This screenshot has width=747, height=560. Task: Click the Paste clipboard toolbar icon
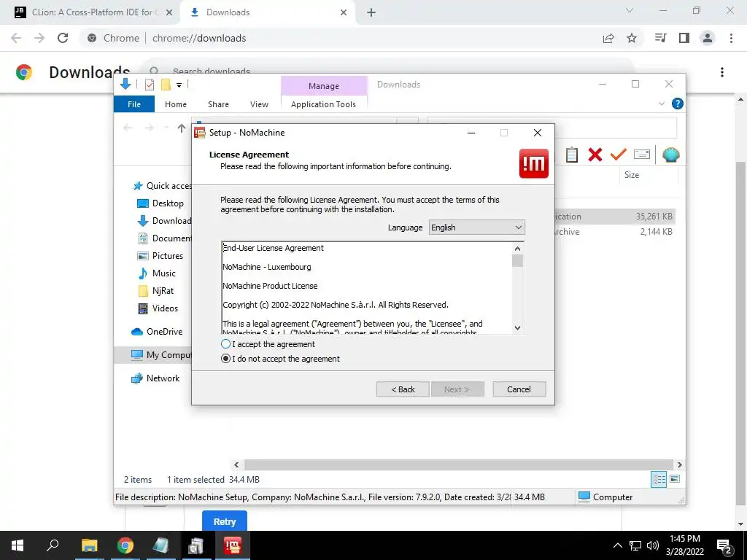[x=572, y=155]
